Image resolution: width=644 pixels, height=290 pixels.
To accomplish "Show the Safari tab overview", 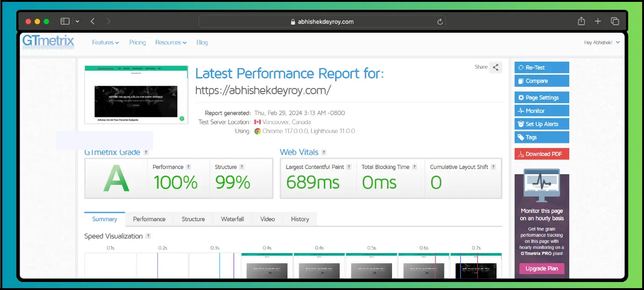I will [x=615, y=21].
